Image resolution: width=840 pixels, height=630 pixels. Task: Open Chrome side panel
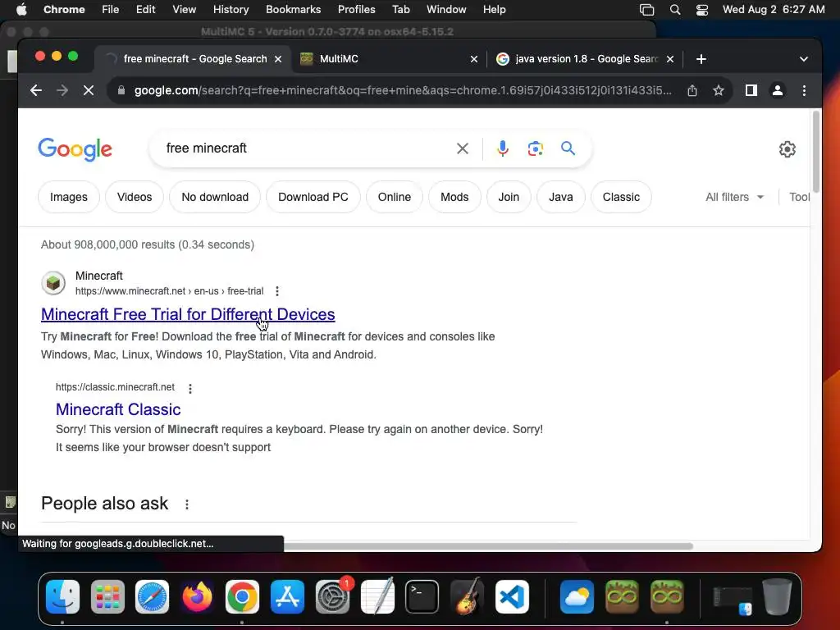click(751, 90)
